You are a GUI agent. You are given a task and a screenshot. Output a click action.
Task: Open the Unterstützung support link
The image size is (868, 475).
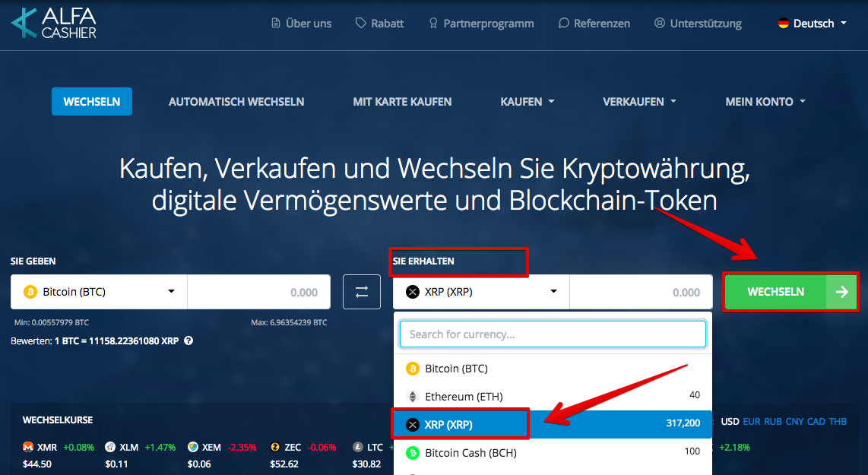tap(698, 24)
